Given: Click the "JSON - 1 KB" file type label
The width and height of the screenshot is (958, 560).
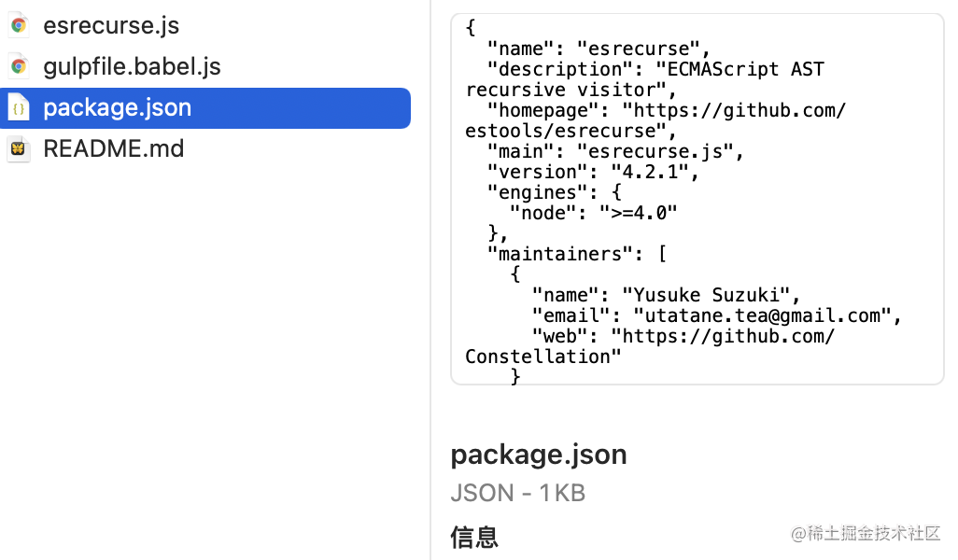Looking at the screenshot, I should (x=518, y=493).
